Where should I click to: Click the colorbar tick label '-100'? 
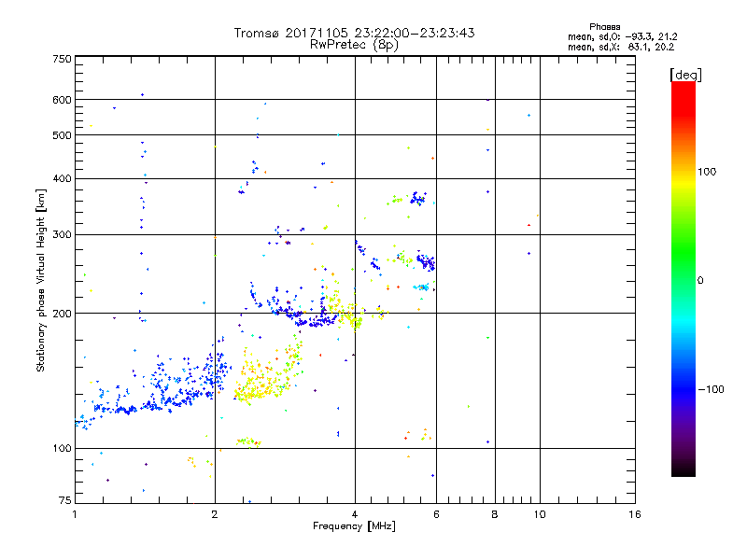pos(712,389)
